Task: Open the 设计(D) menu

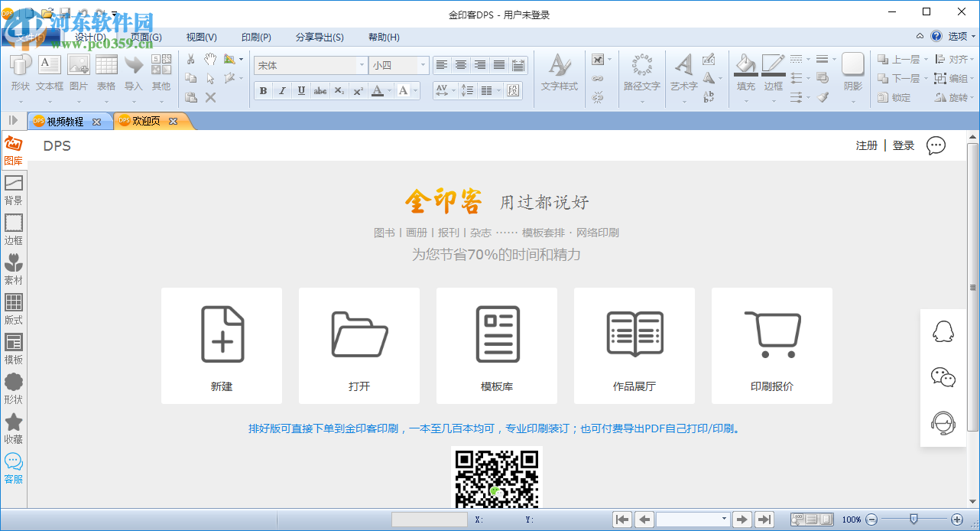Action: click(x=90, y=37)
